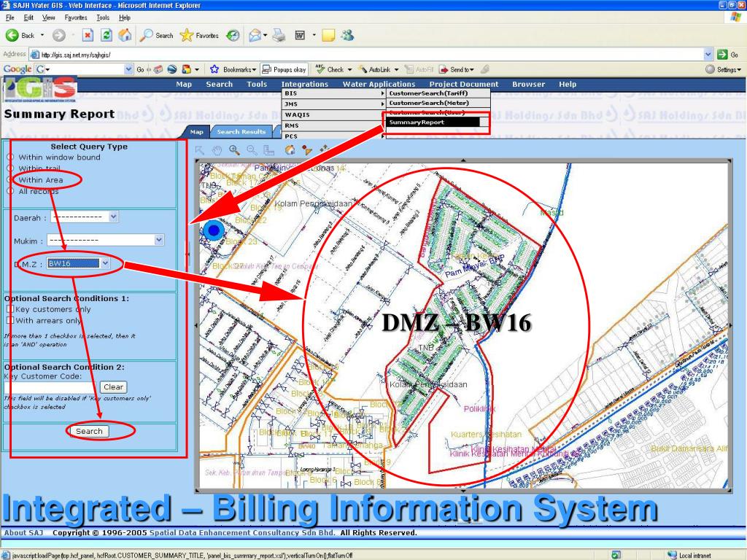747x560 pixels.
Task: Click the Search button in query panel
Action: coord(89,431)
